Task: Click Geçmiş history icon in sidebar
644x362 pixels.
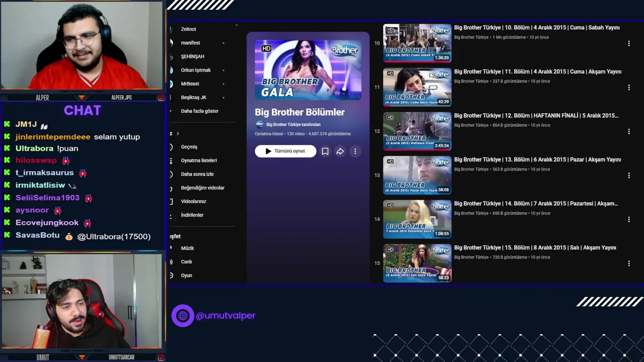Action: click(171, 147)
